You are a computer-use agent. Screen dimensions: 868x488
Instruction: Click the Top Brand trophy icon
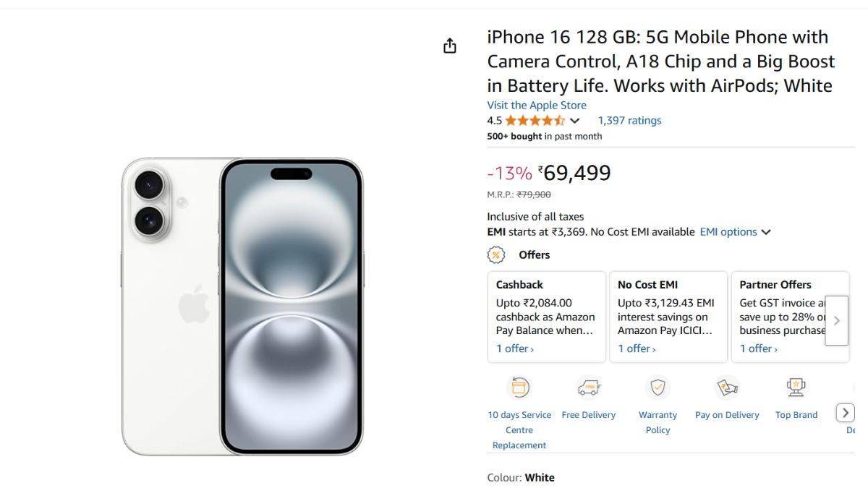(796, 388)
